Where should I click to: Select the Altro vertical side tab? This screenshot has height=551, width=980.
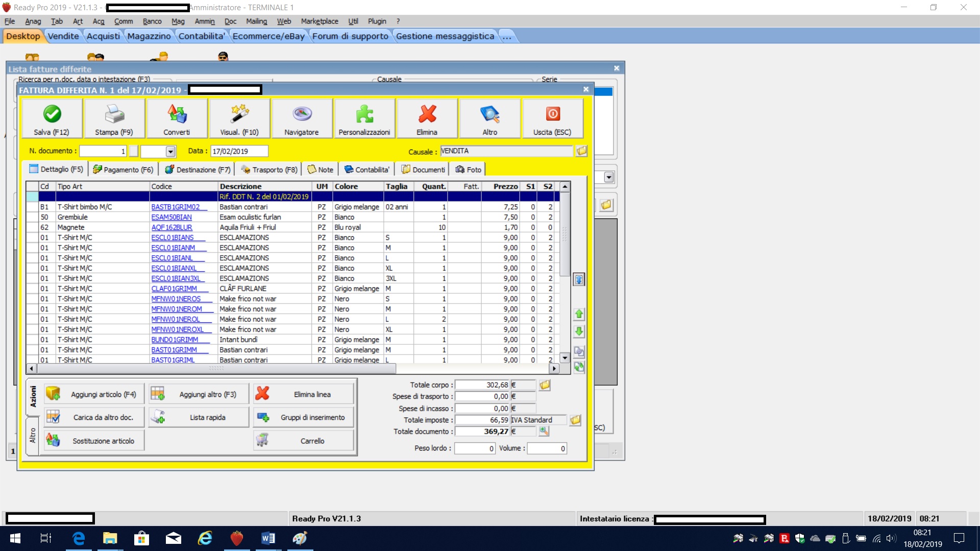tap(32, 435)
